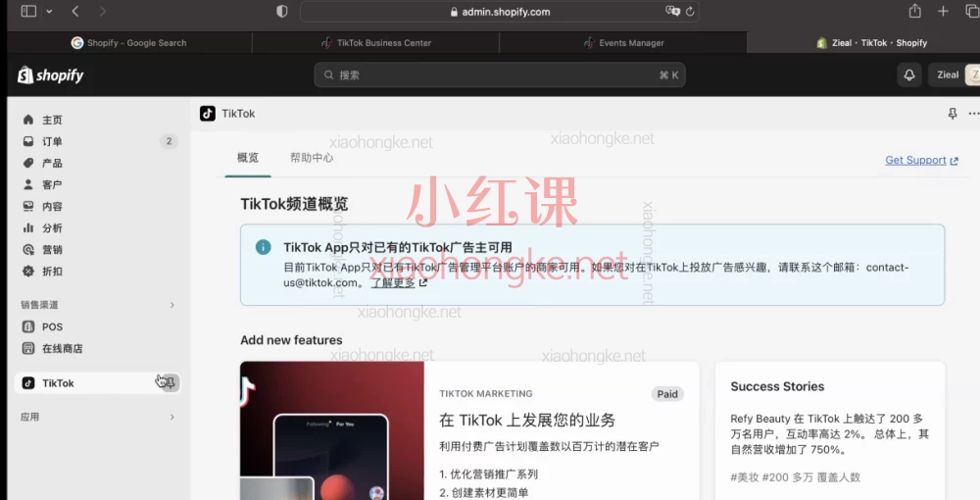
Task: Click the TikTok marketing card image
Action: click(332, 430)
